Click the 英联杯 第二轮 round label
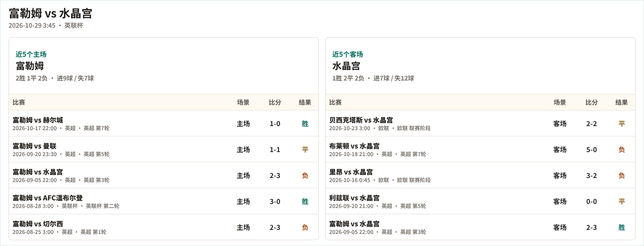644x246 pixels. (102, 206)
